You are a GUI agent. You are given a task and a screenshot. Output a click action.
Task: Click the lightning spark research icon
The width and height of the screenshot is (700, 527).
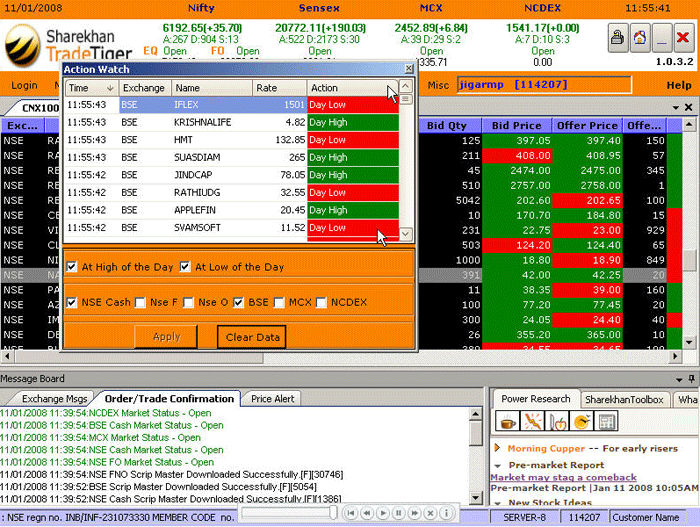[x=532, y=421]
